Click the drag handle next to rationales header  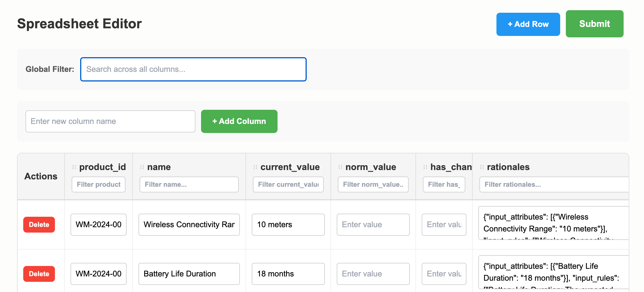click(x=482, y=167)
